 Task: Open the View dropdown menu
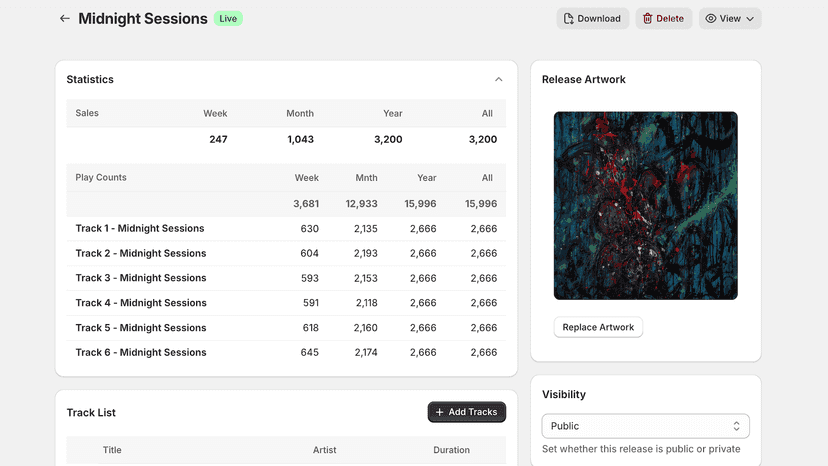click(x=730, y=18)
